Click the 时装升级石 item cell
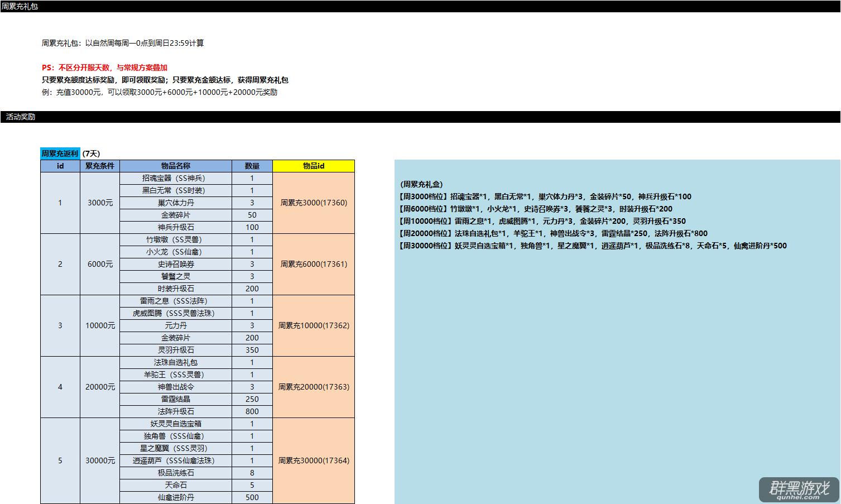The height and width of the screenshot is (504, 841). [176, 289]
